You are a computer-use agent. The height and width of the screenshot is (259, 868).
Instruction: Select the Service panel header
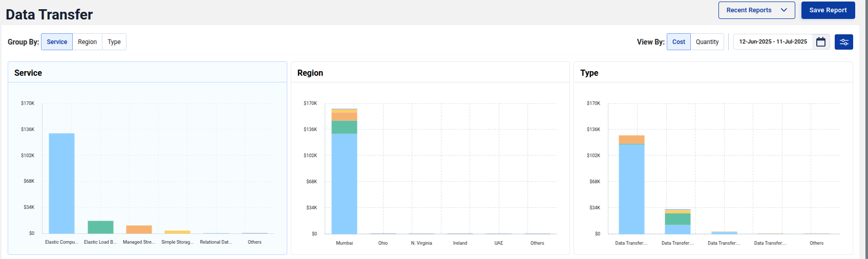28,73
